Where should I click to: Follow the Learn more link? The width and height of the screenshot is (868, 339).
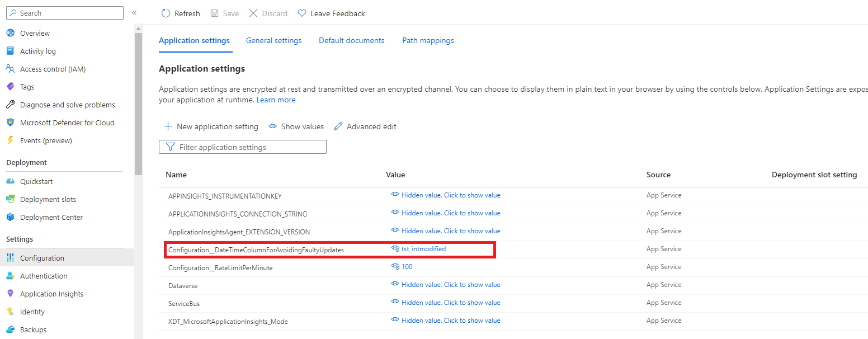click(276, 100)
